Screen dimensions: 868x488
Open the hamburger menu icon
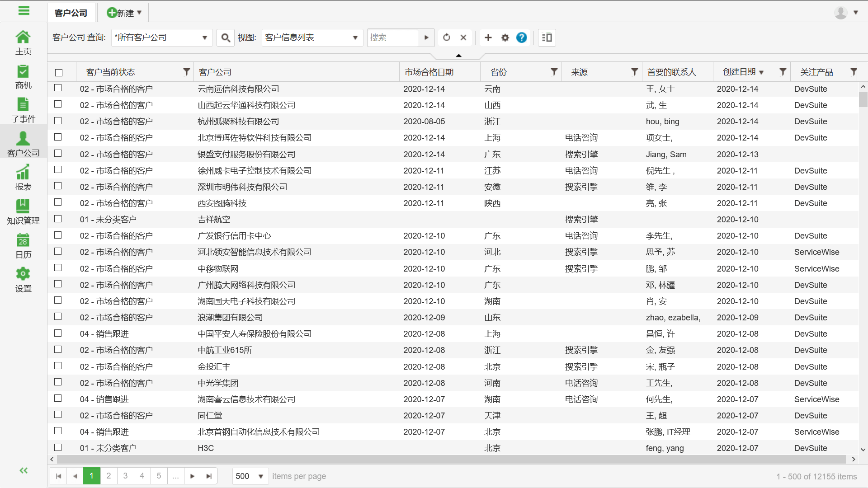(24, 11)
